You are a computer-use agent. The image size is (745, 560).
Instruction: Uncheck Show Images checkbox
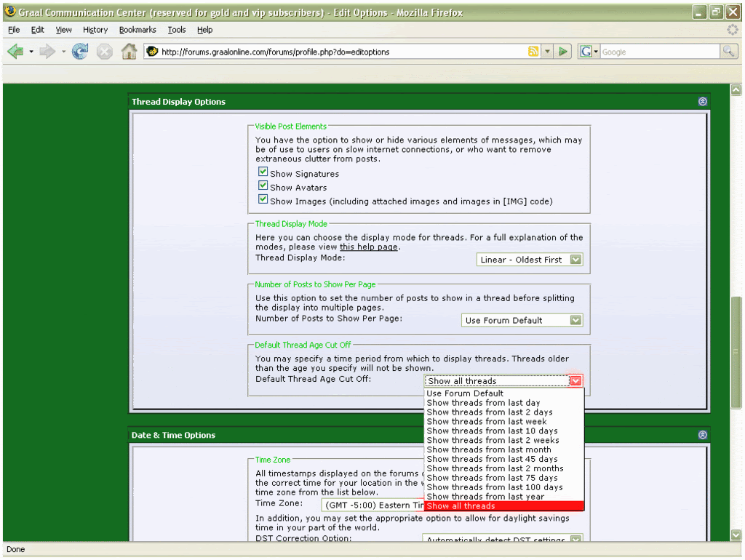point(263,199)
